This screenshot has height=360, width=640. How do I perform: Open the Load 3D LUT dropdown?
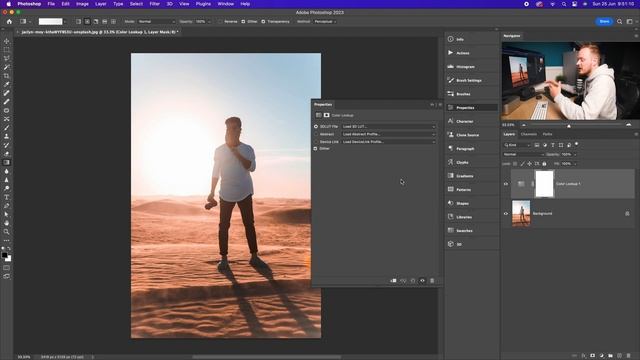(x=389, y=127)
